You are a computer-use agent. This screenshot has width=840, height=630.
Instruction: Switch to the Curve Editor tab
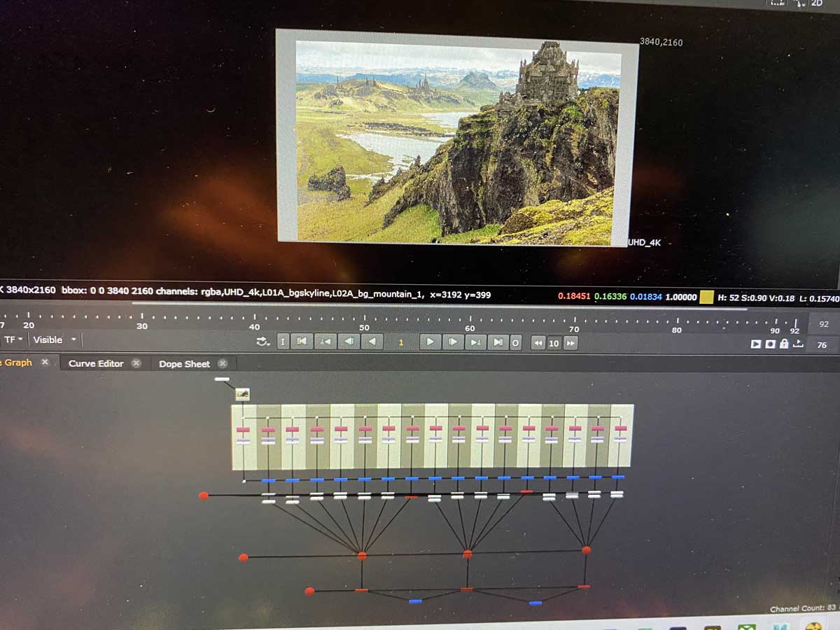[96, 363]
